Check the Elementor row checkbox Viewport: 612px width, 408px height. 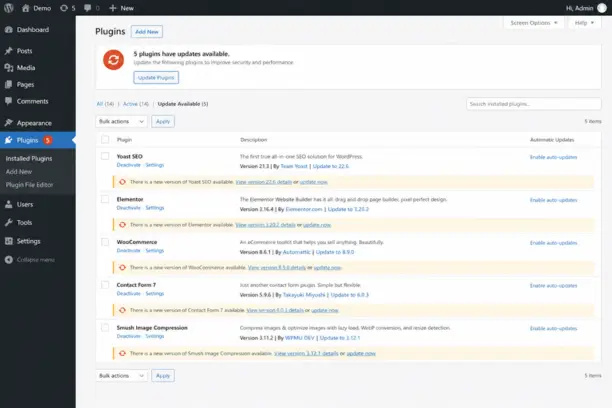tap(105, 199)
